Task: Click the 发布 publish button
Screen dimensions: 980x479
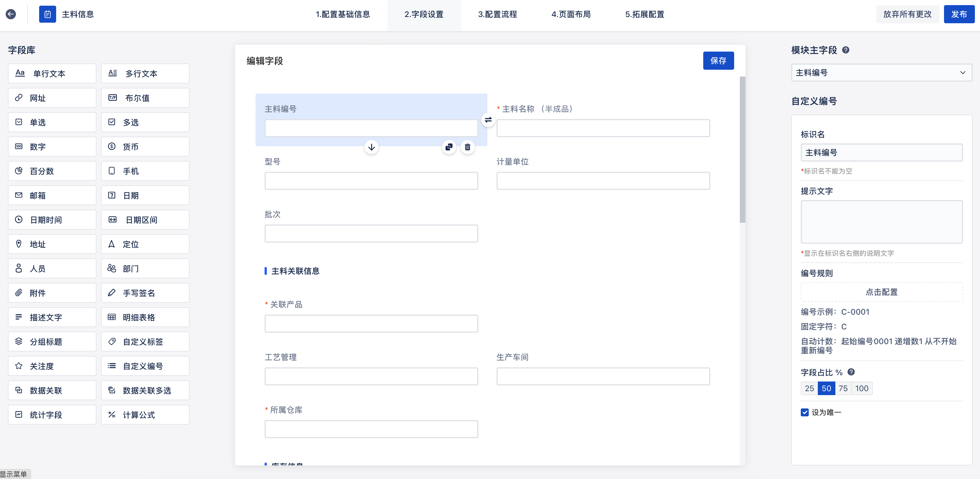Action: pyautogui.click(x=959, y=14)
